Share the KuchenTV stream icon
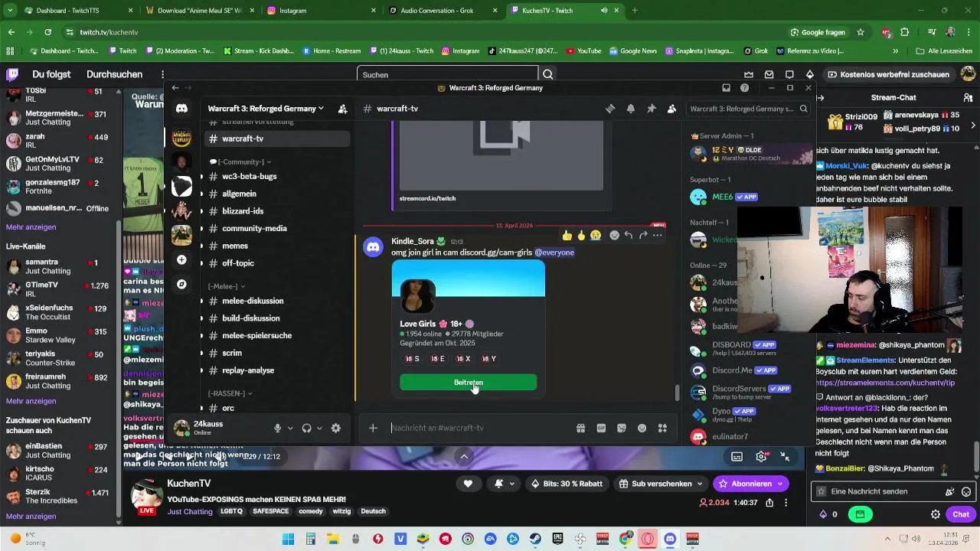The height and width of the screenshot is (551, 980). 769,503
